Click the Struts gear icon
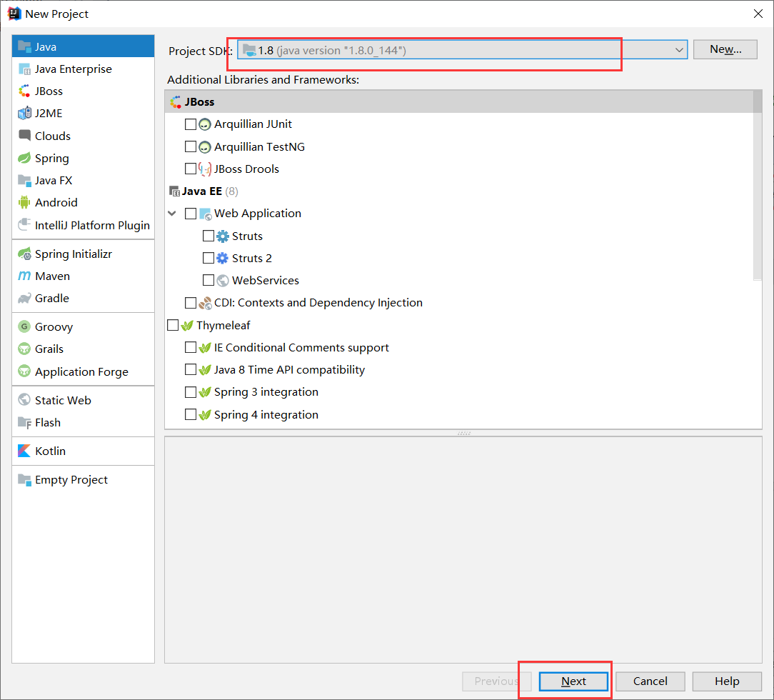This screenshot has width=774, height=700. [x=223, y=236]
